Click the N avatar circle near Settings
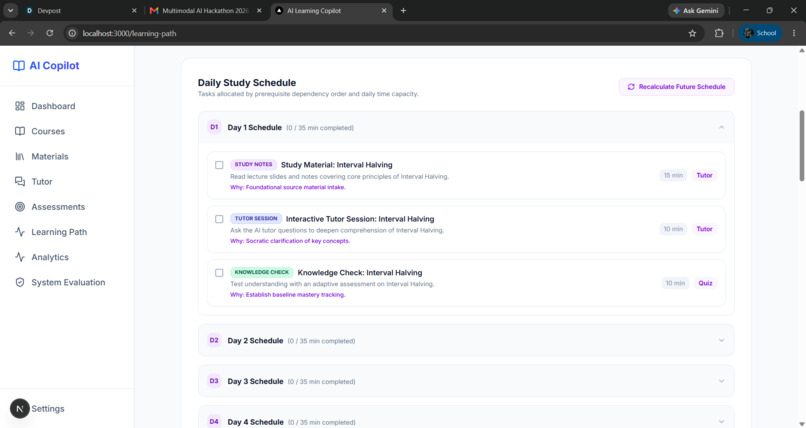Viewport: 806px width, 428px height. tap(20, 408)
